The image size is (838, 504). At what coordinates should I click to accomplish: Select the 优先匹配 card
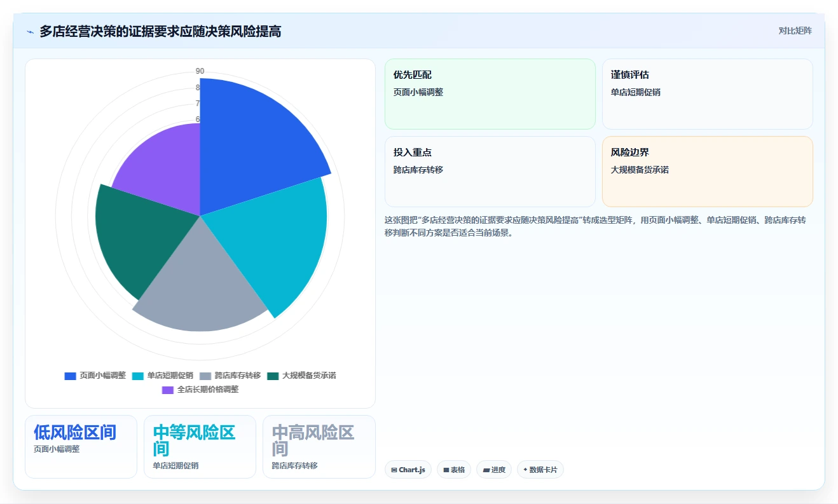pyautogui.click(x=490, y=94)
